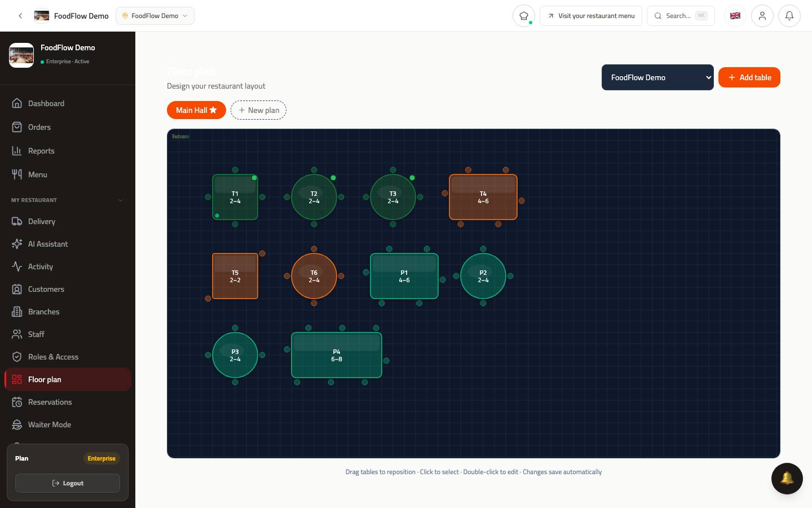Switch language via the UK flag icon
The width and height of the screenshot is (812, 508).
pos(735,16)
